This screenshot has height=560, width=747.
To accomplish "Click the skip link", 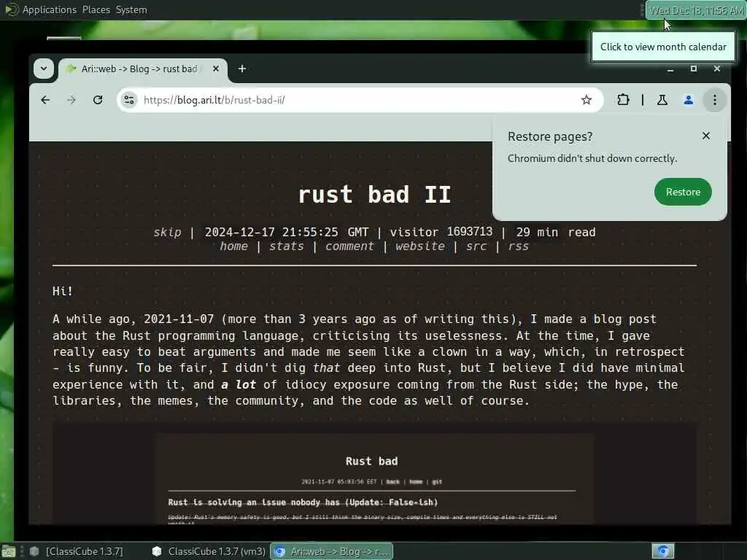I will (x=167, y=233).
